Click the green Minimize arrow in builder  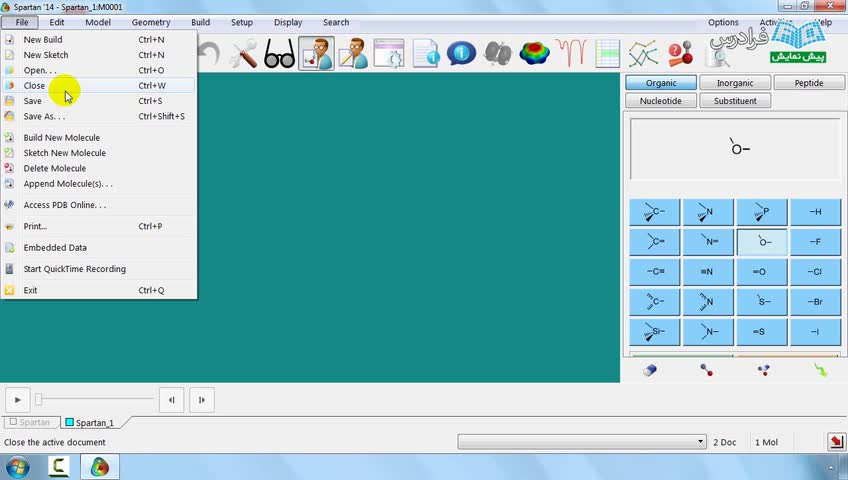[820, 370]
